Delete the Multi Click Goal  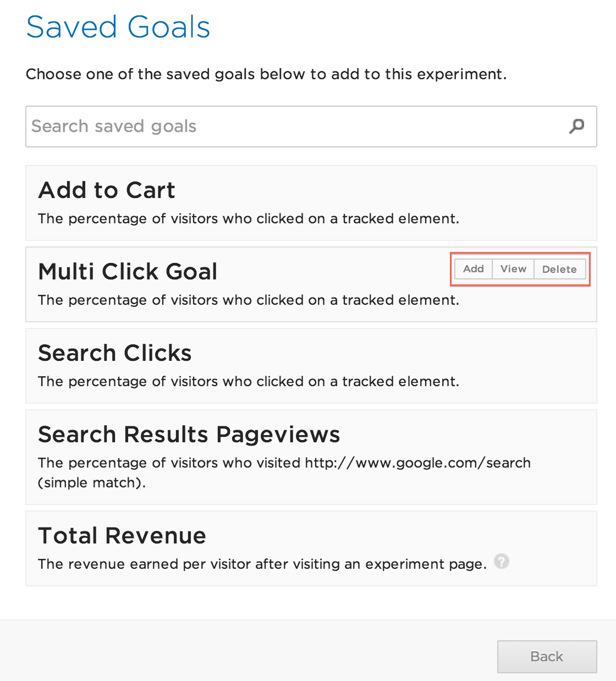coord(559,269)
